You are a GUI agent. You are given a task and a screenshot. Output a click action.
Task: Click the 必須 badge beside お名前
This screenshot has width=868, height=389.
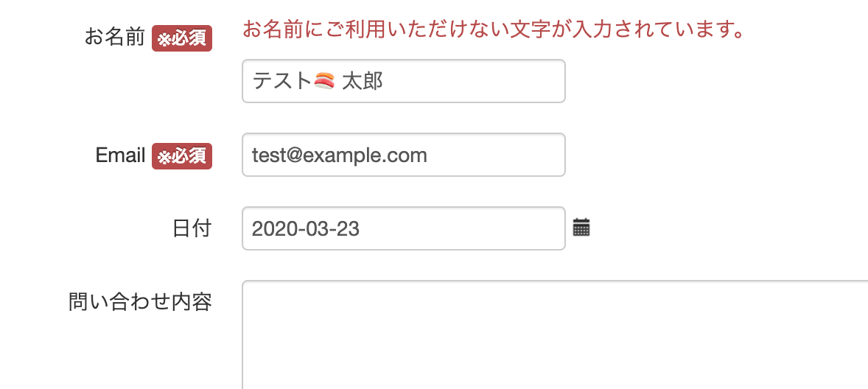tap(182, 38)
